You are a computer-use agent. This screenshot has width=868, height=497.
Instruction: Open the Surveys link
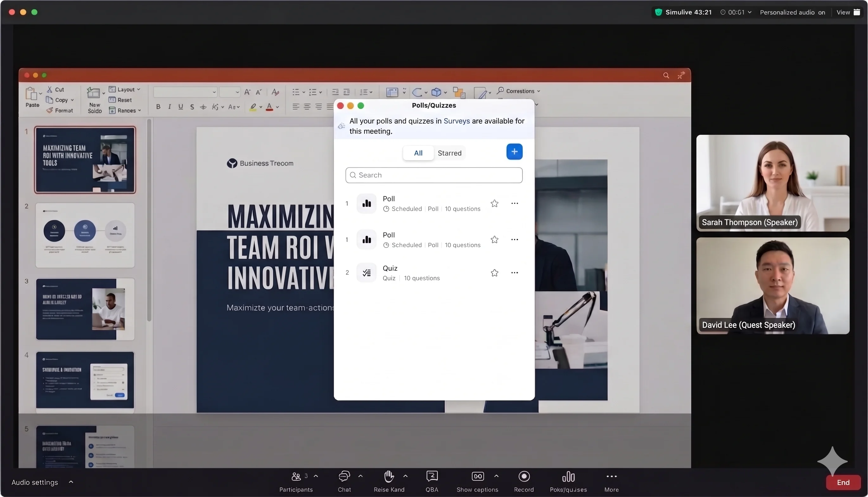pyautogui.click(x=456, y=121)
